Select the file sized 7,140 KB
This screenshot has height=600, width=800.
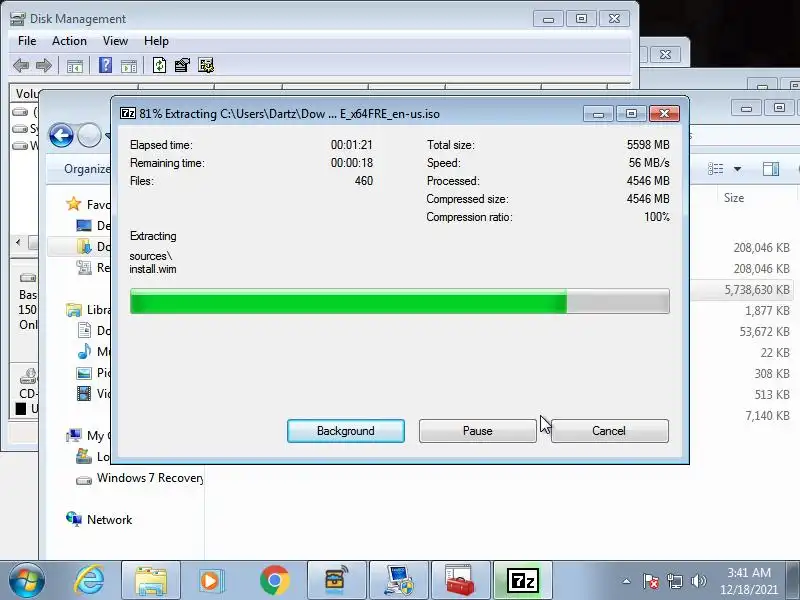pos(767,415)
